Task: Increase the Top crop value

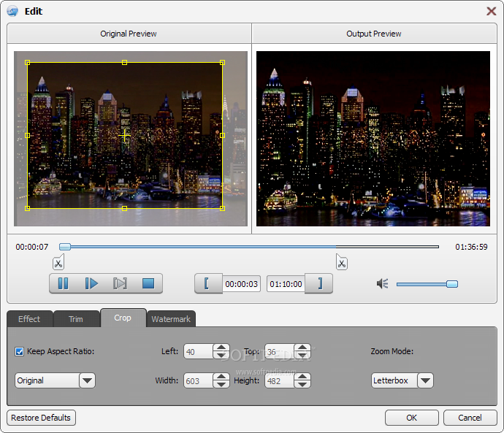Action: tap(302, 348)
